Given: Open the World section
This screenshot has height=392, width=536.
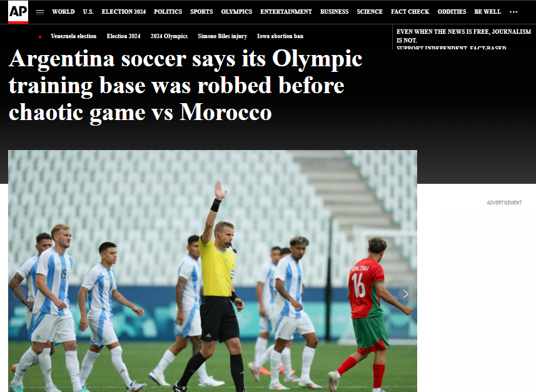Looking at the screenshot, I should pos(63,12).
